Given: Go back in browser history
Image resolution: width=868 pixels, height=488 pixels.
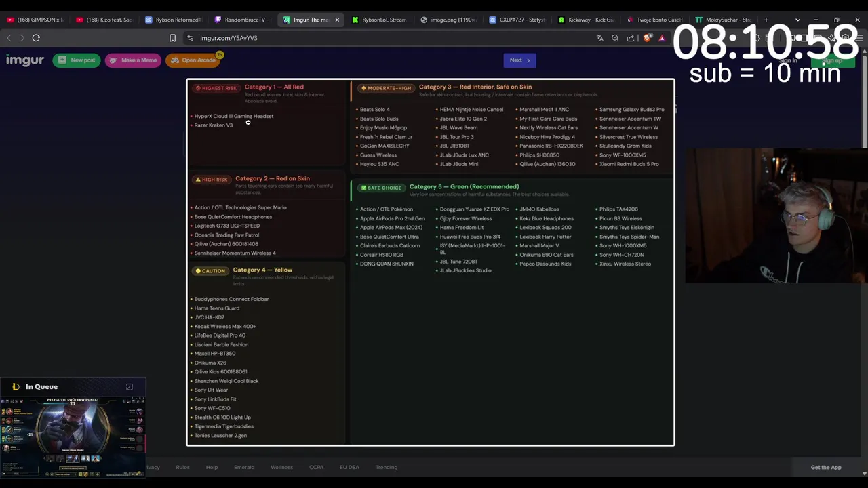Looking at the screenshot, I should pyautogui.click(x=9, y=38).
